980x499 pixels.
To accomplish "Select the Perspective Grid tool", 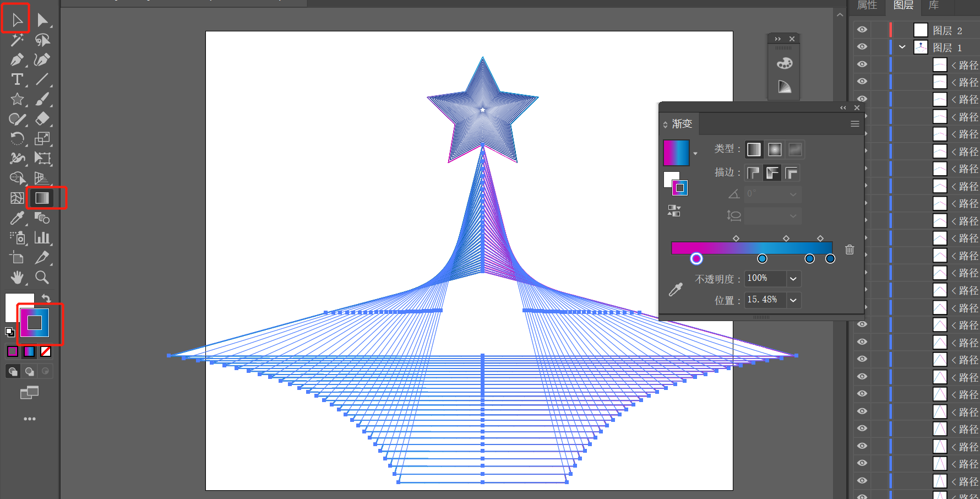I will [x=42, y=178].
